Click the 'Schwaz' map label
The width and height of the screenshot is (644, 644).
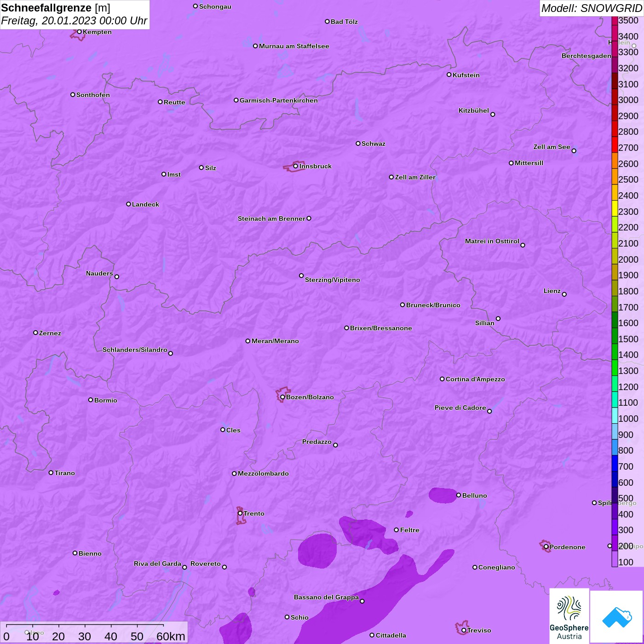(374, 144)
